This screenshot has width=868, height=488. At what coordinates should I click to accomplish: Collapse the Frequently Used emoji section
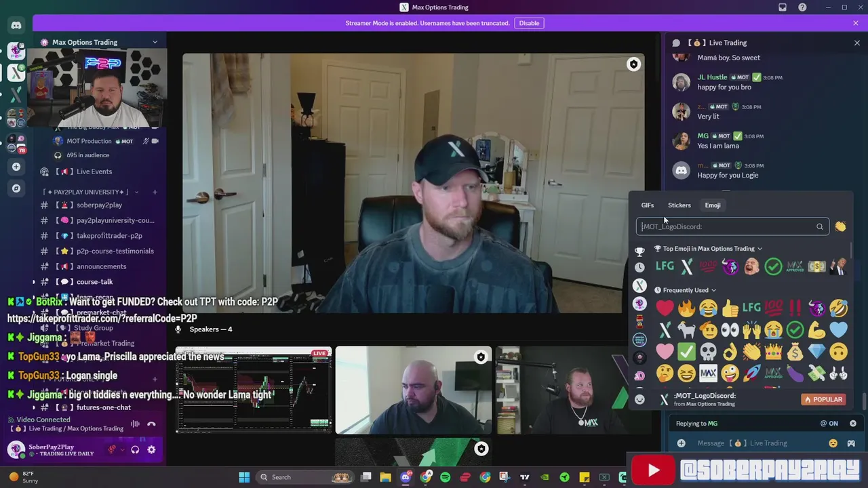(x=713, y=290)
